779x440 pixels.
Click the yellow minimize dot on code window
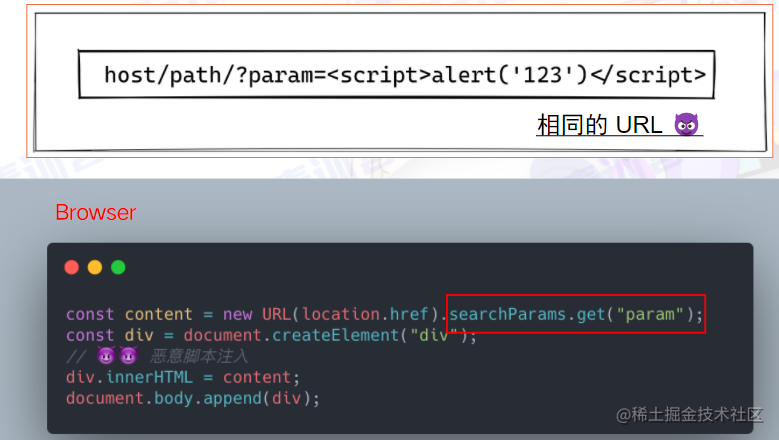95,267
